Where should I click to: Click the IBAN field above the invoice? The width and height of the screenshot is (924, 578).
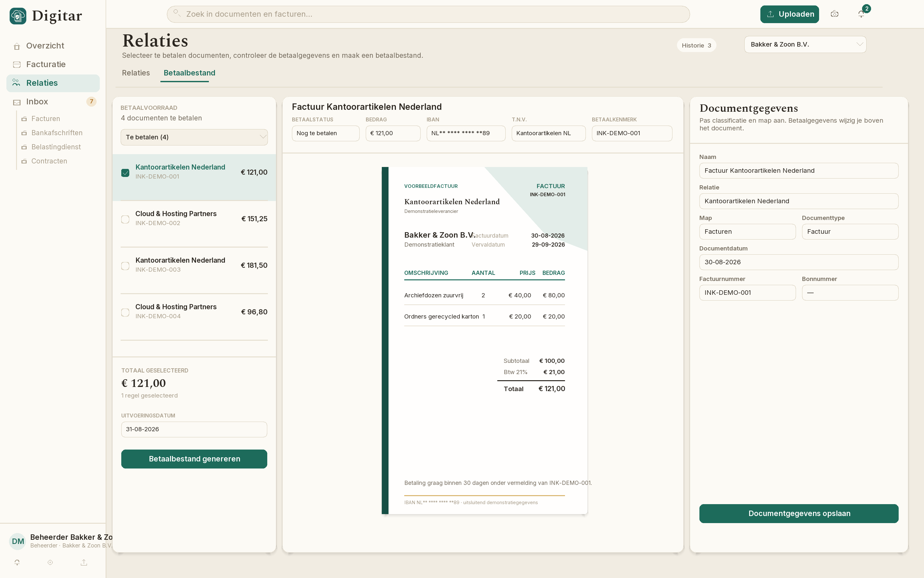coord(466,133)
